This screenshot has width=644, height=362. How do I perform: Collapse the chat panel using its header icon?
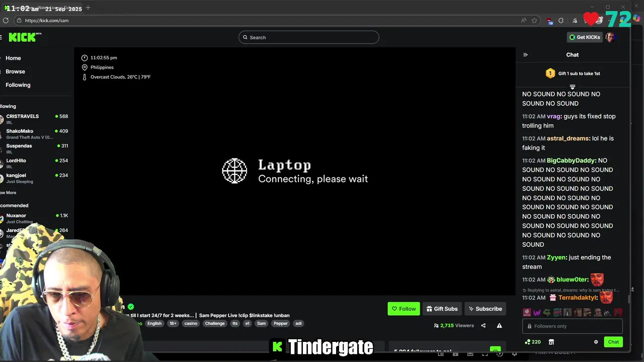525,55
